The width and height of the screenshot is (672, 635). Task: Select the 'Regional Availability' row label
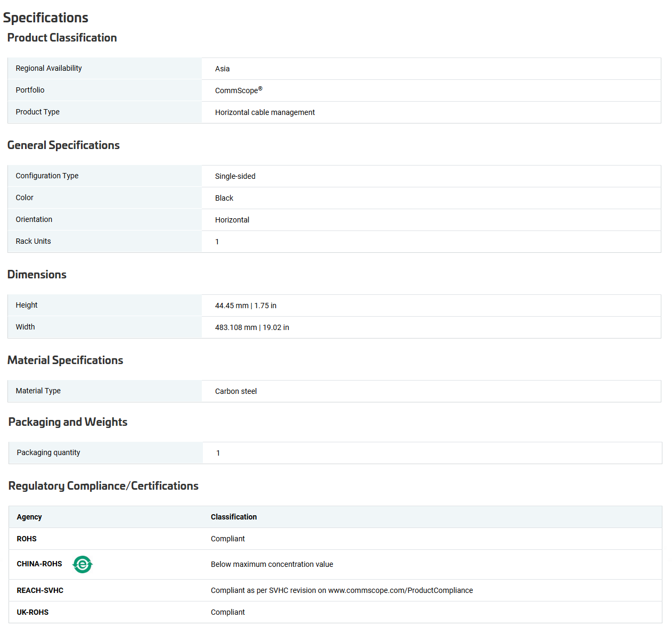(49, 68)
